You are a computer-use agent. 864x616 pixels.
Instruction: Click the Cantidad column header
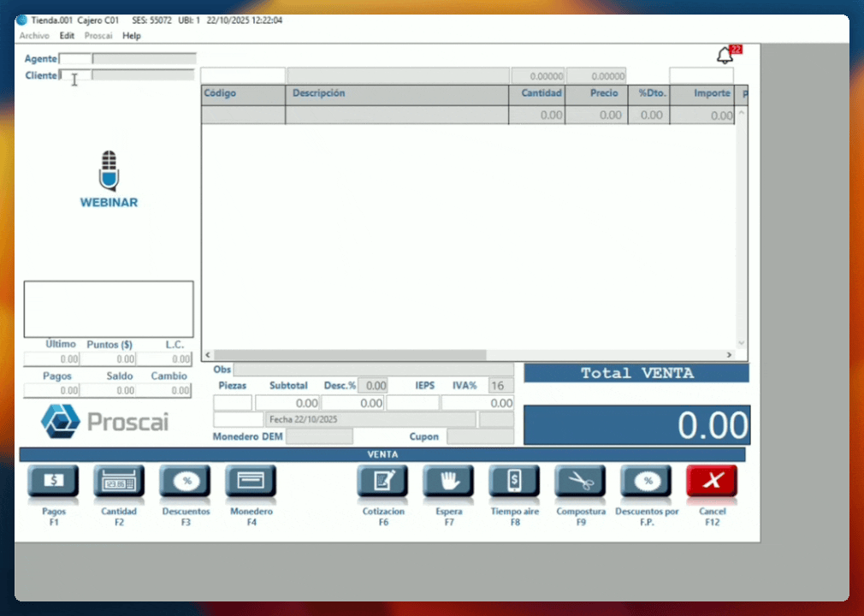(x=536, y=95)
